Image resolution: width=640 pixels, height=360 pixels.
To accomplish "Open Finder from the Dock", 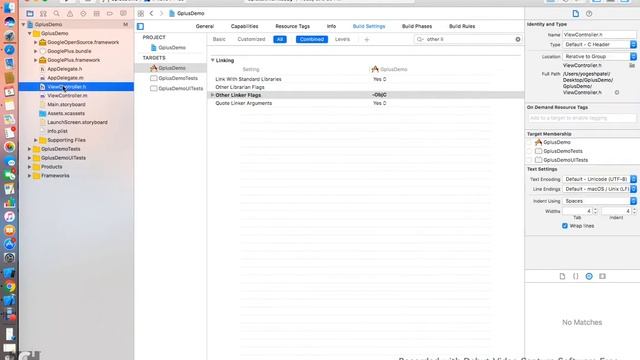I will coord(10,7).
